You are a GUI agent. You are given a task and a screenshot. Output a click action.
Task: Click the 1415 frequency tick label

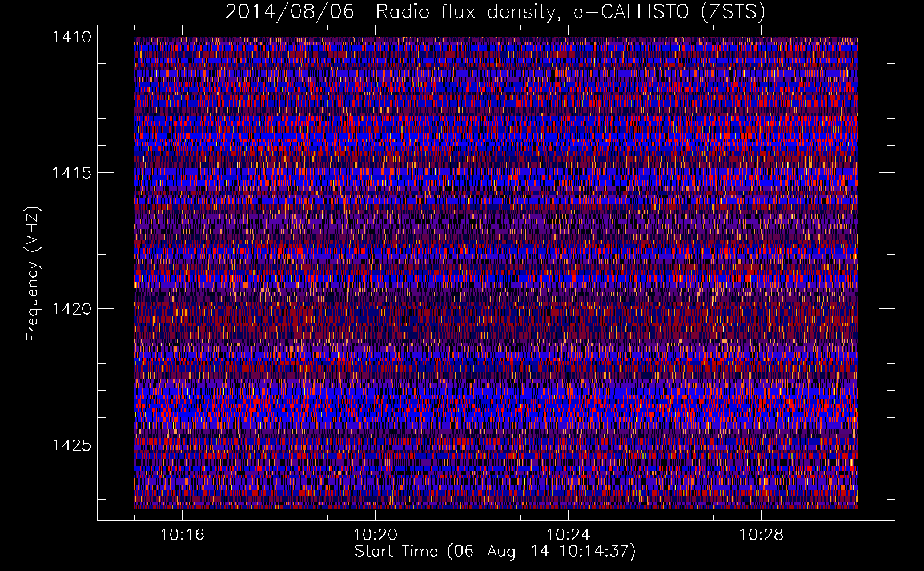click(x=71, y=173)
